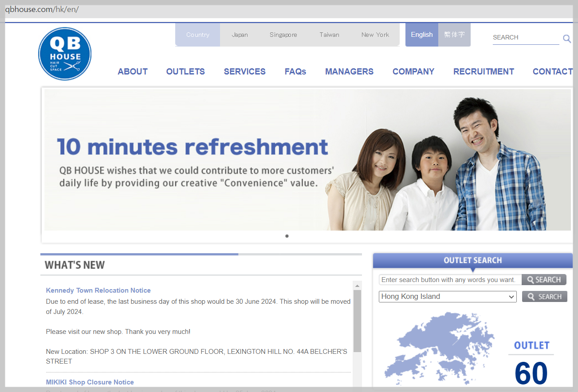Click SEARCH button next to region dropdown

(545, 297)
